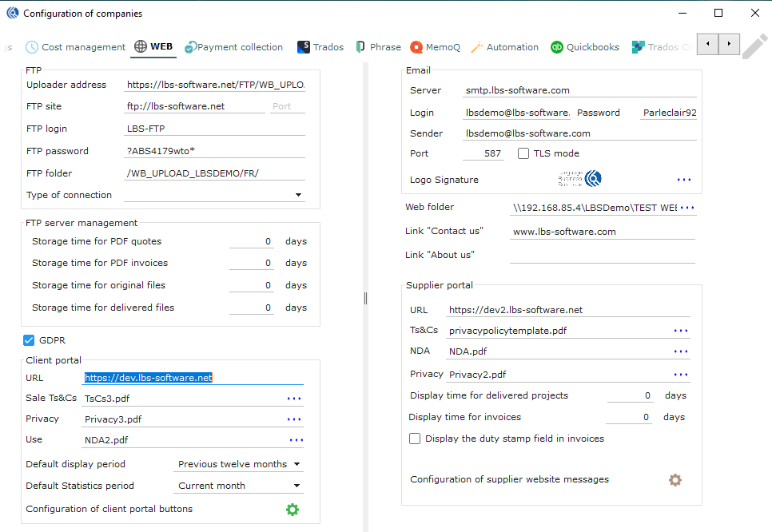Browse for supplier Privacy2.pdf file
This screenshot has width=772, height=532.
[681, 375]
